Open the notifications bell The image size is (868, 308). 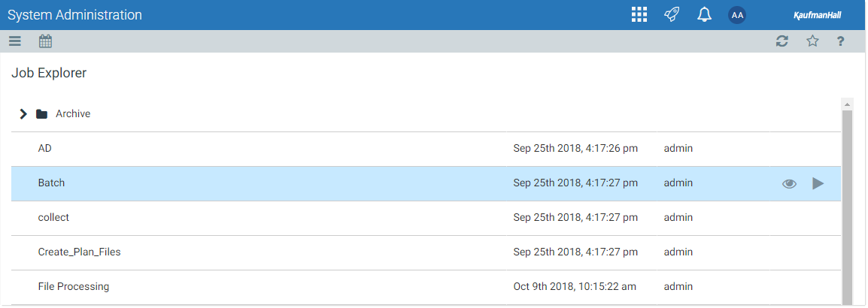click(704, 15)
